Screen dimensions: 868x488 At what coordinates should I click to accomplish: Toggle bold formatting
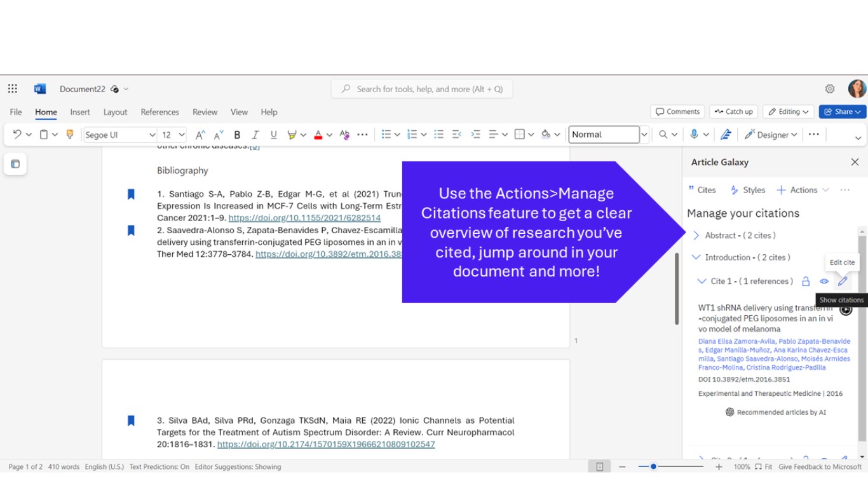(x=237, y=135)
